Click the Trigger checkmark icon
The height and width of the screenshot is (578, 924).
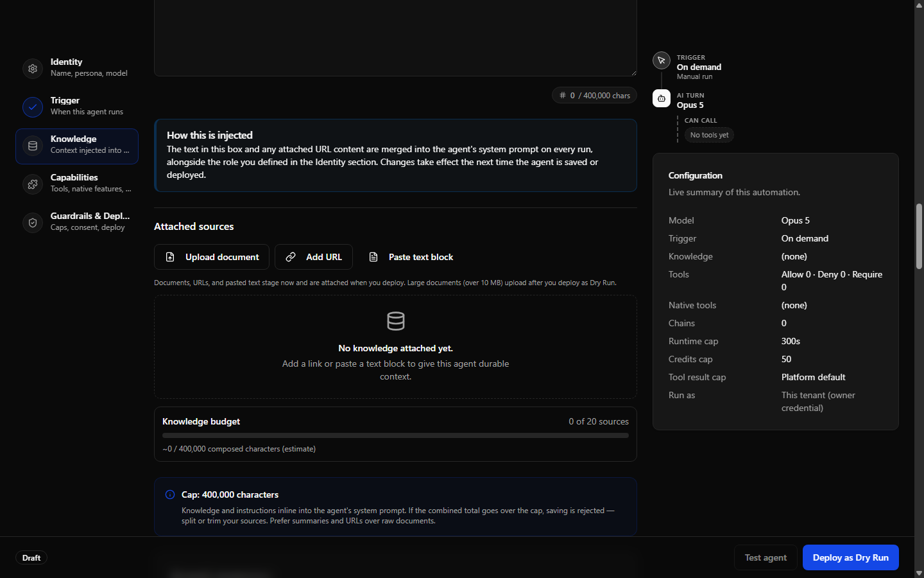point(33,107)
